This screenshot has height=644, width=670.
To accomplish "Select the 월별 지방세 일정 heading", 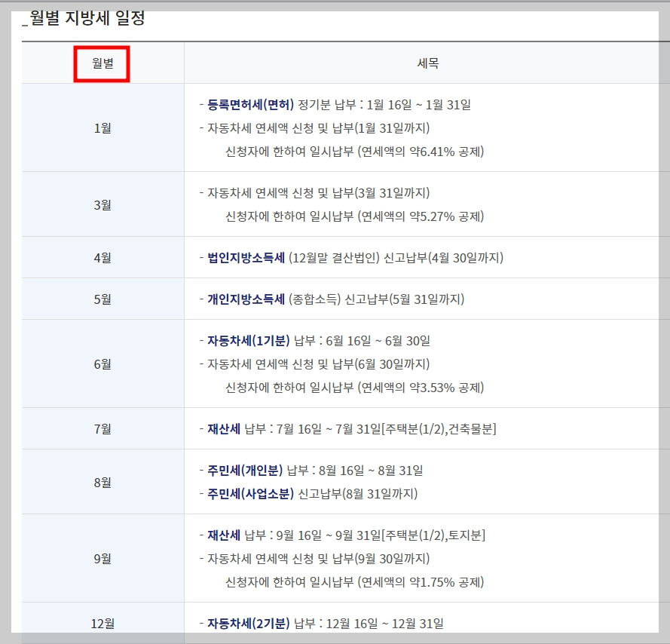I will tap(87, 18).
